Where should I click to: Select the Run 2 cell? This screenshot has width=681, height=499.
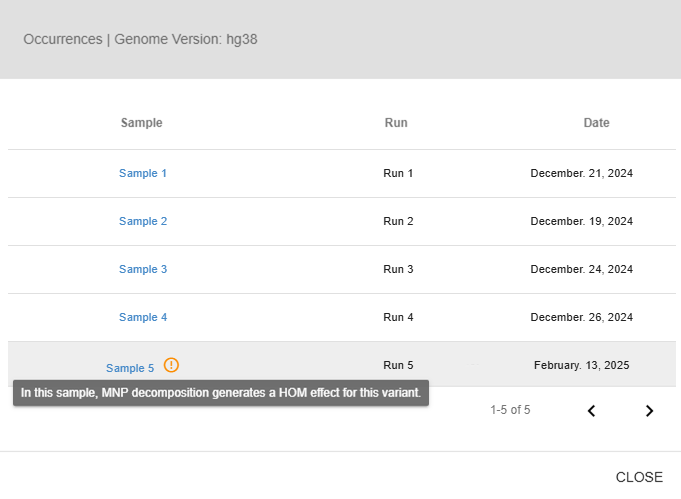point(398,221)
